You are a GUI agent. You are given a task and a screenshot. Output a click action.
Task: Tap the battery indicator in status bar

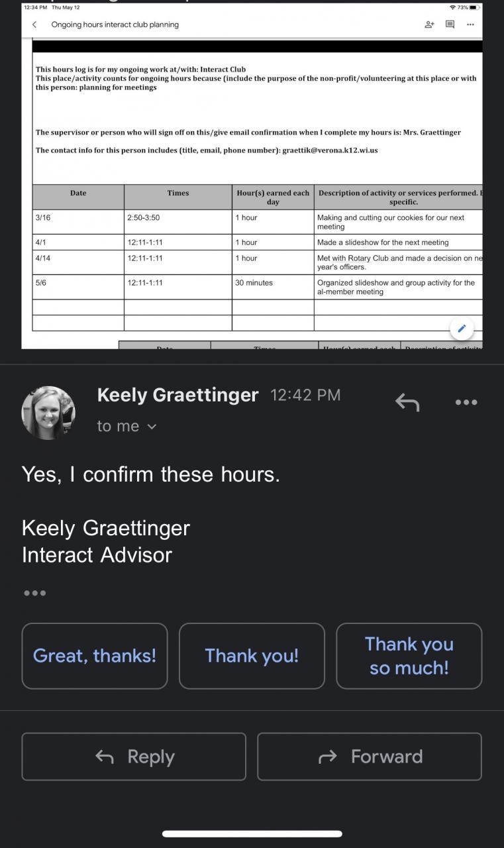473,7
